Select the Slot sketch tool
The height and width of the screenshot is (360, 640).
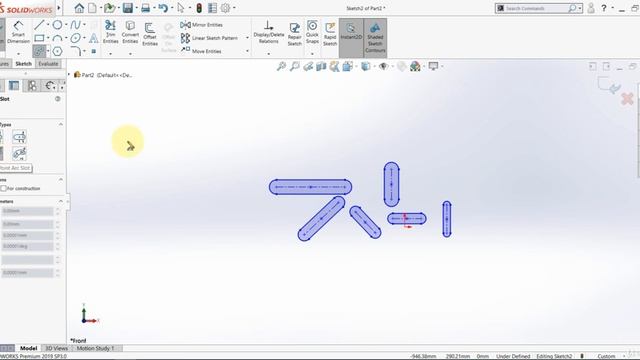39,51
